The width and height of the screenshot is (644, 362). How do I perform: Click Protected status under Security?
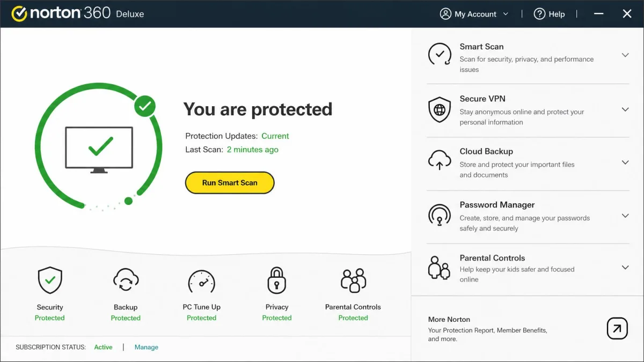(50, 318)
